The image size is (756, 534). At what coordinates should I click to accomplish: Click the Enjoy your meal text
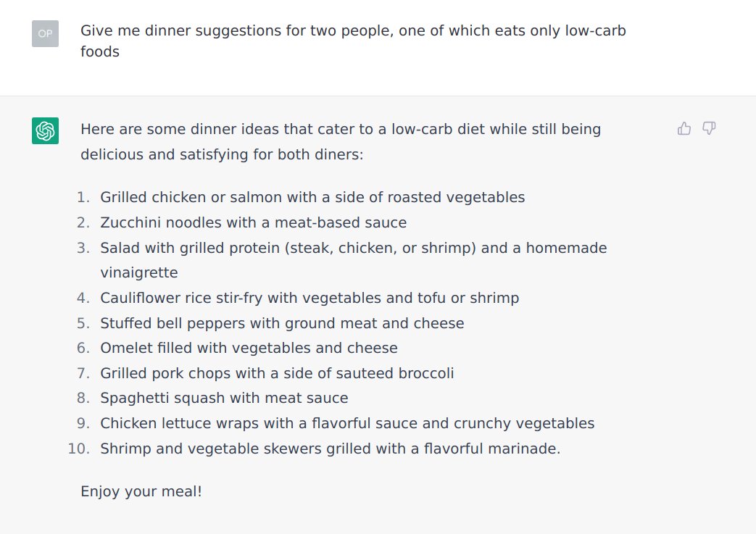coord(141,491)
